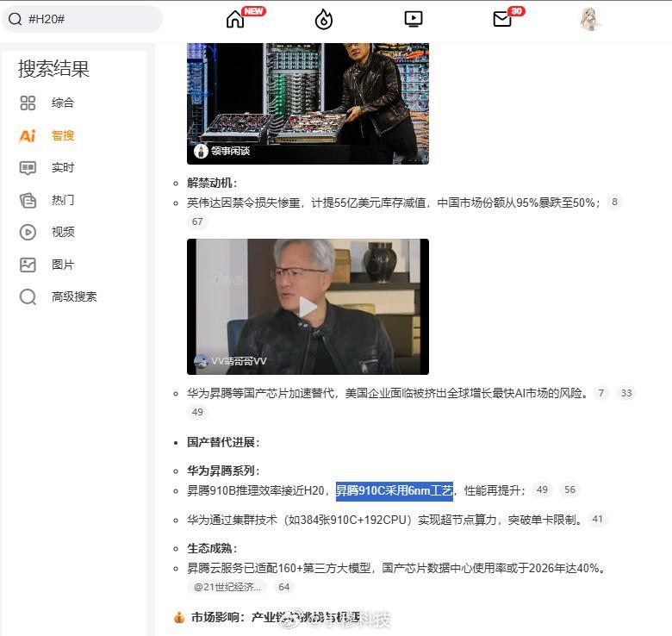Click the 解禁动机 heading text
This screenshot has height=636, width=672.
click(x=212, y=183)
